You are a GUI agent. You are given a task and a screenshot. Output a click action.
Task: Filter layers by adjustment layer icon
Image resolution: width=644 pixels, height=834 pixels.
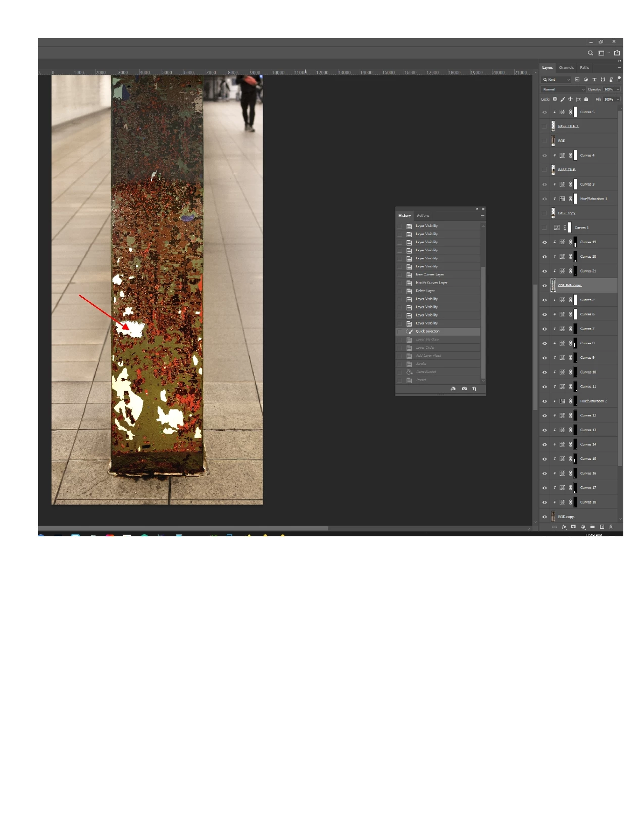[x=586, y=79]
